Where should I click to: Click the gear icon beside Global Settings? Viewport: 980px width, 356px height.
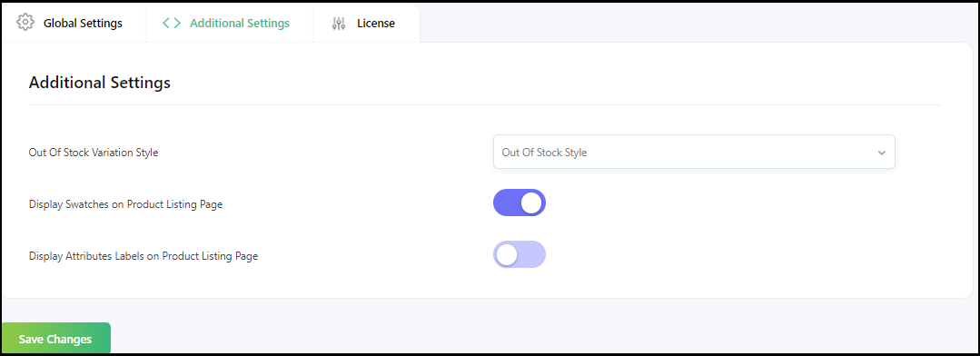pos(25,22)
